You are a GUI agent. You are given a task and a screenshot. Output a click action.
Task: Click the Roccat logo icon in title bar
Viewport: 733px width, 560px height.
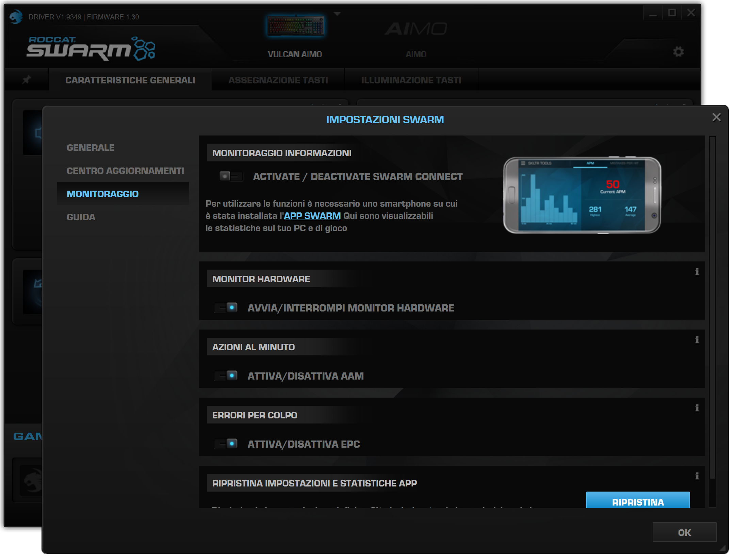pyautogui.click(x=16, y=17)
